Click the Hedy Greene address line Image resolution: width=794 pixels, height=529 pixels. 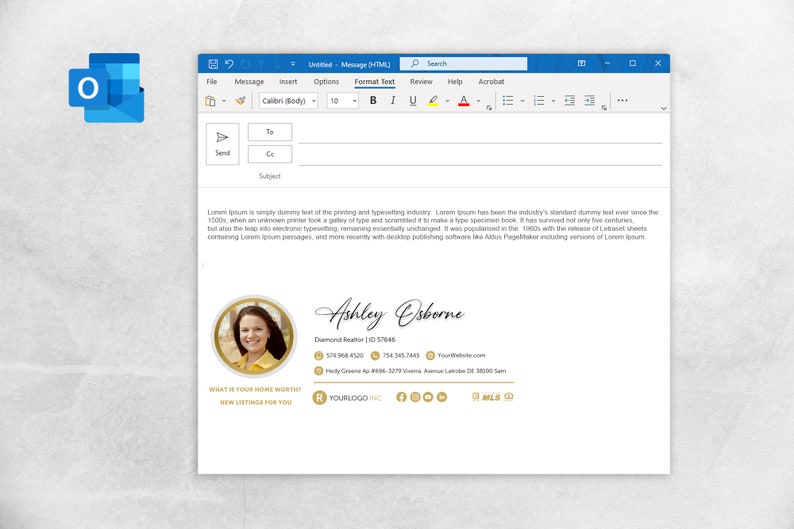tap(415, 371)
